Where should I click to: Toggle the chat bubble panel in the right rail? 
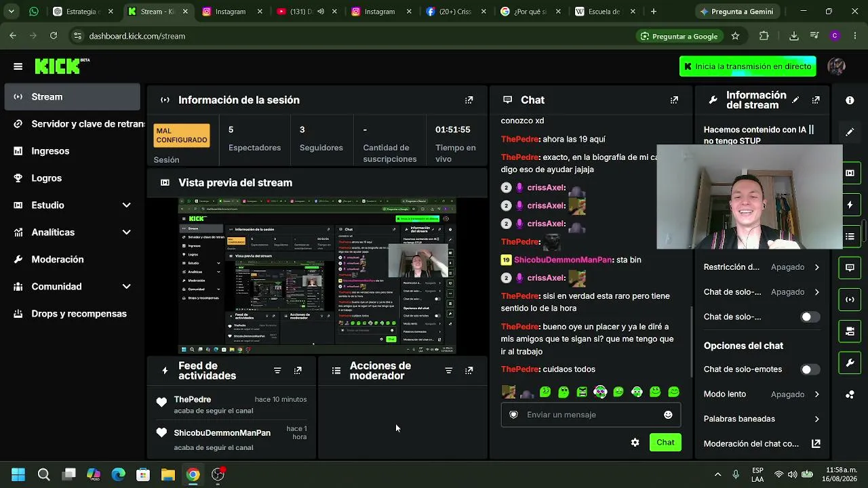(x=850, y=268)
